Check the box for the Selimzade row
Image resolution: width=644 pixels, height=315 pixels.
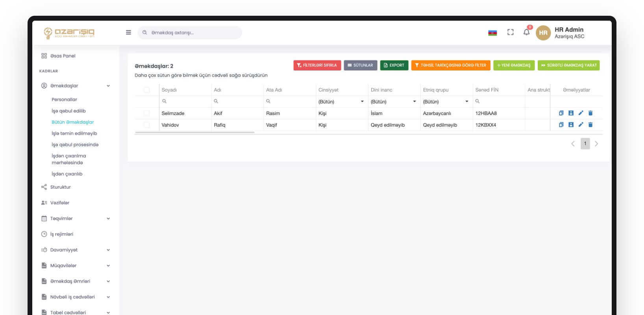147,113
